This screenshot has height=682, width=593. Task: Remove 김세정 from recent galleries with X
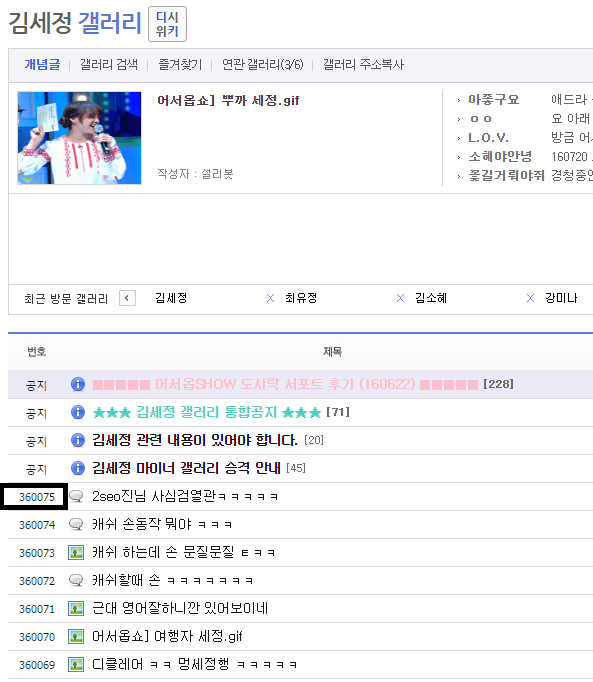click(x=270, y=298)
